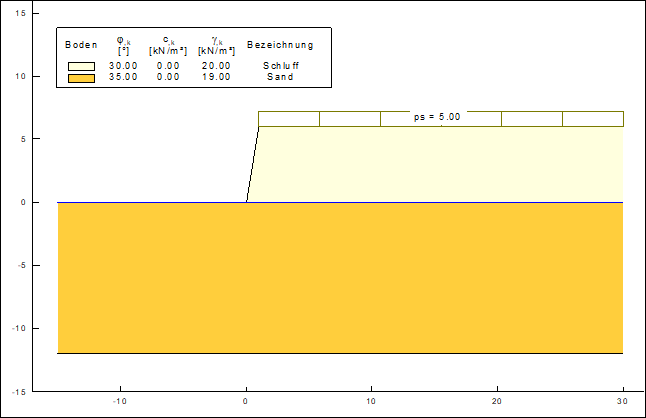The height and width of the screenshot is (418, 646).
Task: Click the 'Sand' name in the legend
Action: pyautogui.click(x=280, y=77)
